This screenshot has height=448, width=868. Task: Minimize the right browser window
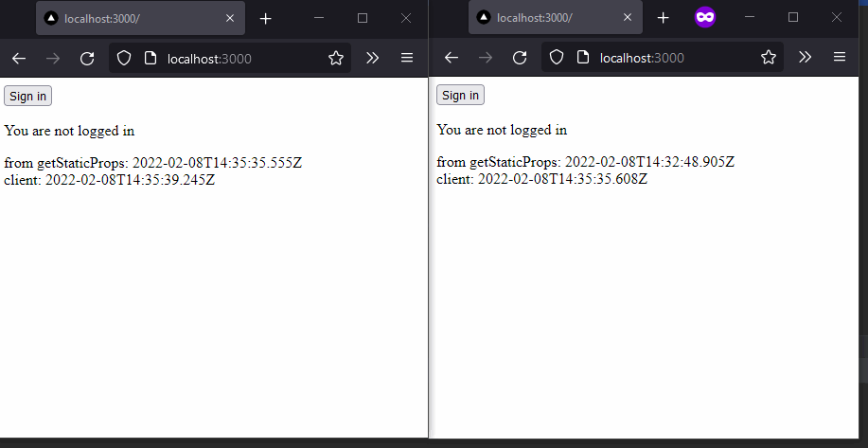point(750,17)
